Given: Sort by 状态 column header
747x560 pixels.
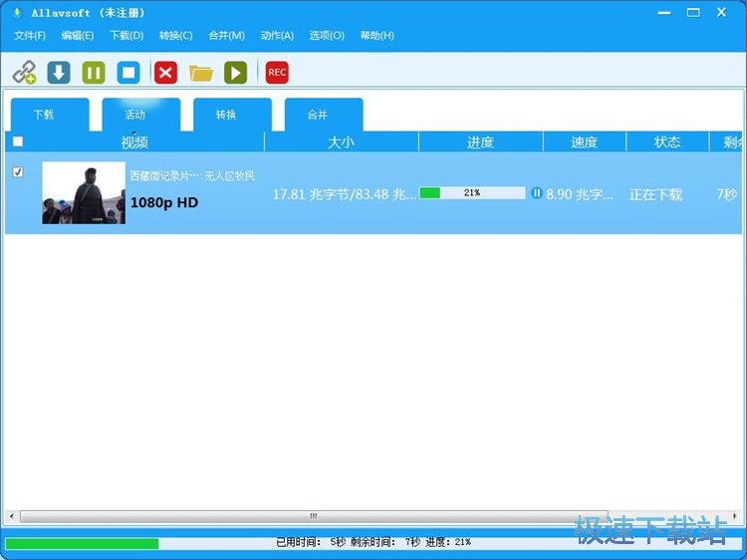Looking at the screenshot, I should pos(667,142).
